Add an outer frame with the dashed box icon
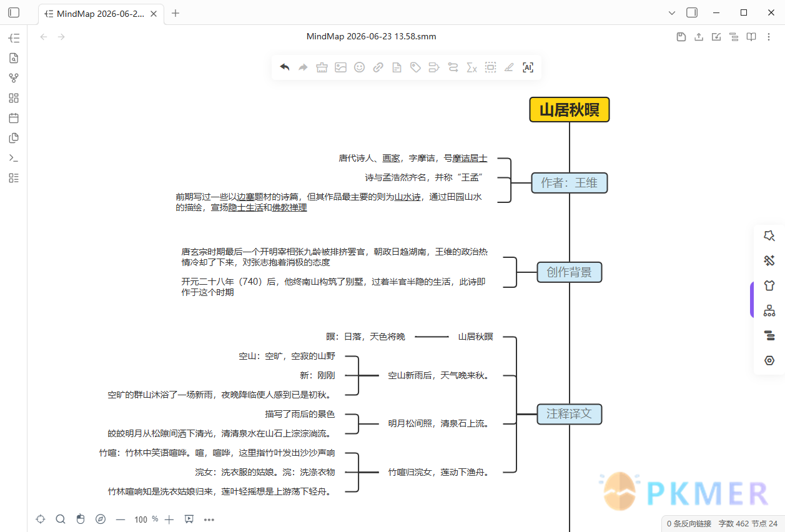Viewport: 785px width, 532px height. point(490,67)
